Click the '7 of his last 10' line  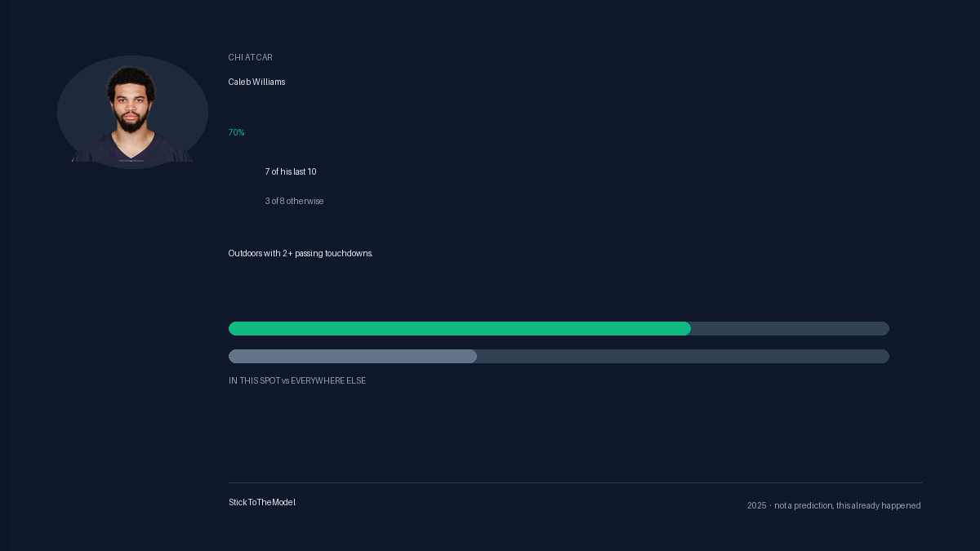coord(291,172)
